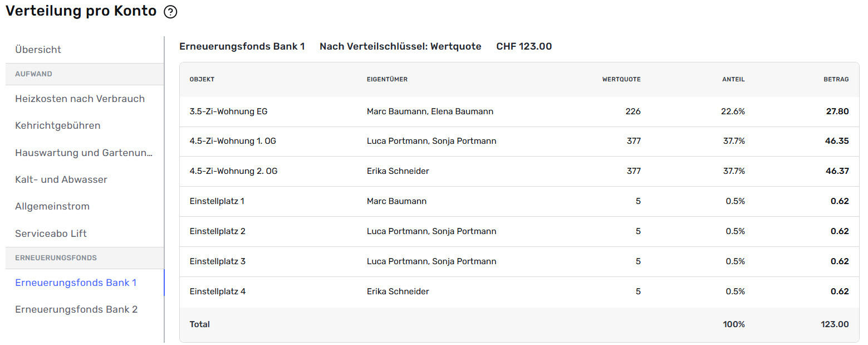Open the Übersicht section
The height and width of the screenshot is (345, 868).
point(85,50)
